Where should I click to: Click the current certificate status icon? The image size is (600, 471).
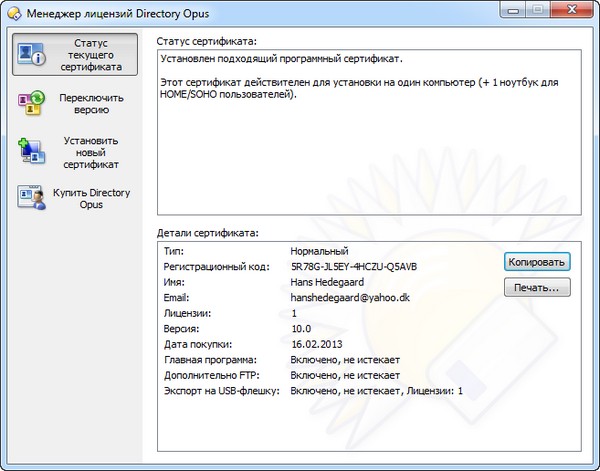click(31, 54)
